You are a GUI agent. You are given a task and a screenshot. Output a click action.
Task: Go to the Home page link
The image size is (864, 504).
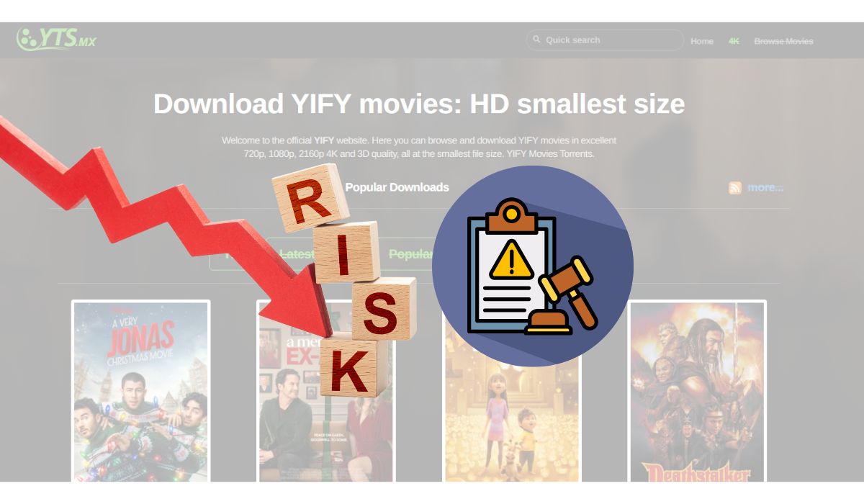tap(702, 41)
